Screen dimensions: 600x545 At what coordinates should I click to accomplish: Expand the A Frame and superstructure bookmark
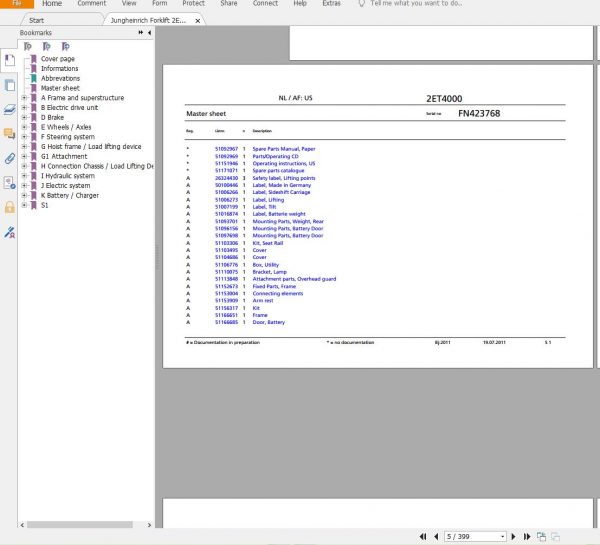click(x=24, y=98)
